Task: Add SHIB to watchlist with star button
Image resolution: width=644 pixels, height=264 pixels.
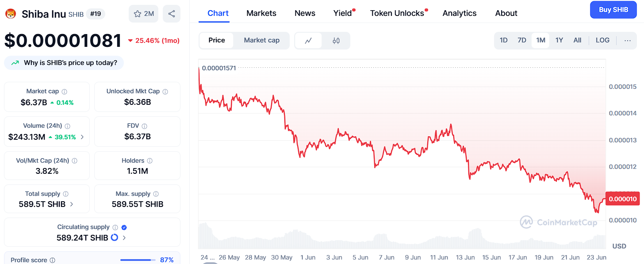Action: tap(143, 14)
